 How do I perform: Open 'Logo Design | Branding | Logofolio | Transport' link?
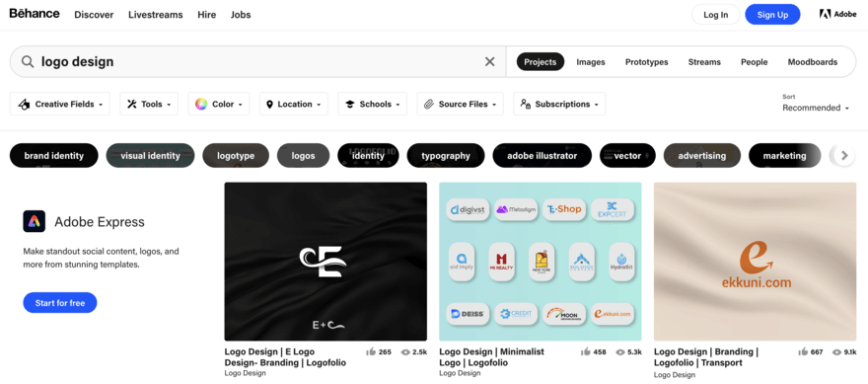[x=706, y=357]
